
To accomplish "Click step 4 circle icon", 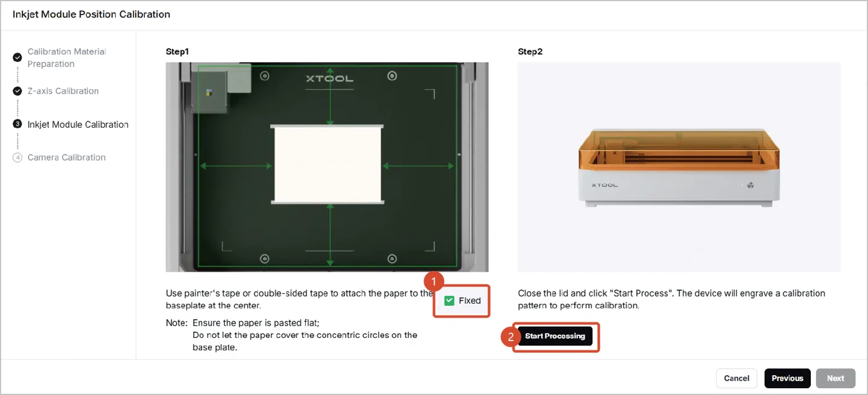I will 17,158.
